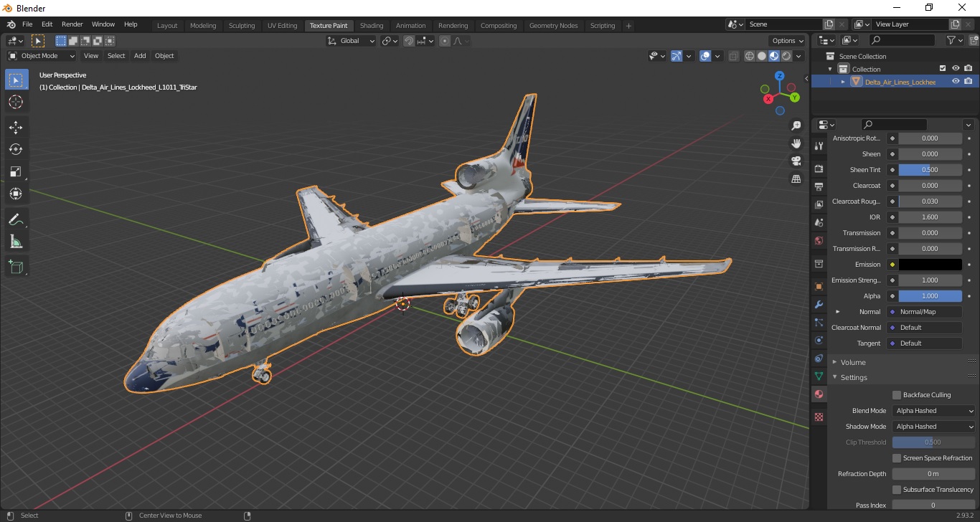980x522 pixels.
Task: Open the Render menu
Action: click(72, 24)
